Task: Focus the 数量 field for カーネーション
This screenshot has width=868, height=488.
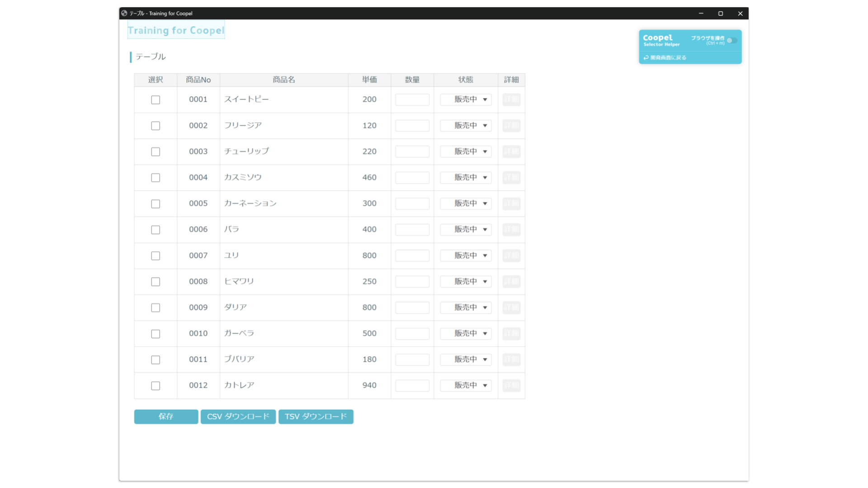Action: click(412, 203)
